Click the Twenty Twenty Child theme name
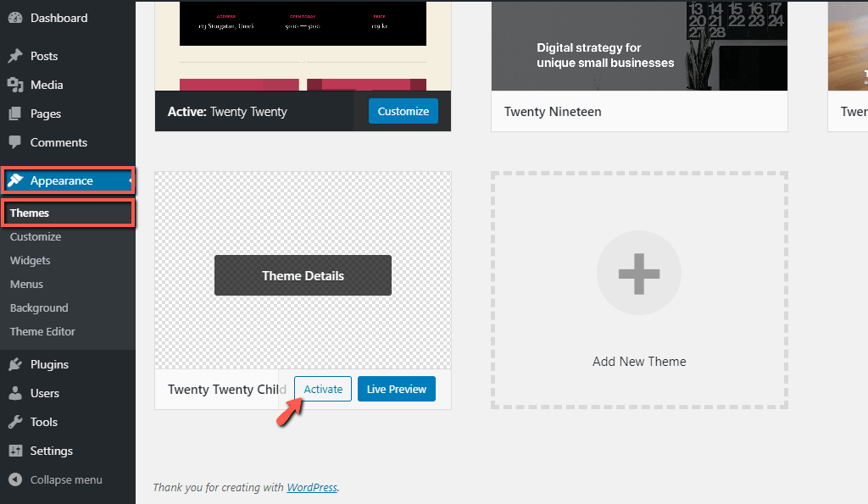The height and width of the screenshot is (504, 868). tap(227, 389)
